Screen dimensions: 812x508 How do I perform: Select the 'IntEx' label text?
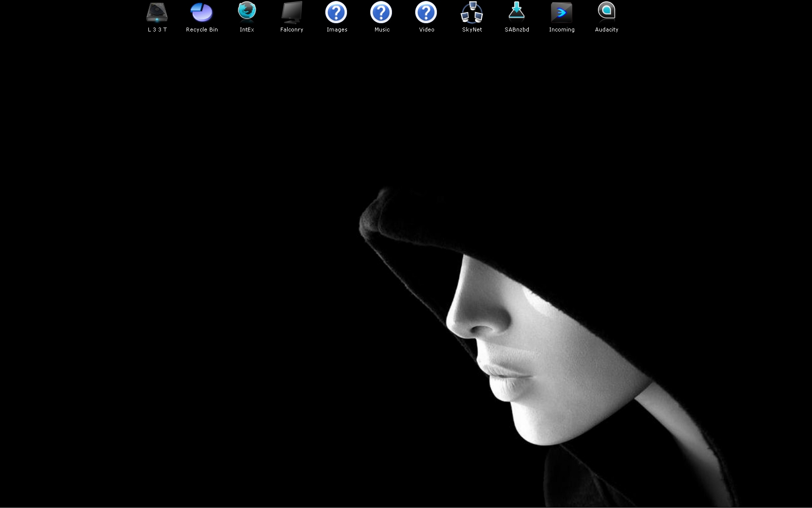coord(247,30)
